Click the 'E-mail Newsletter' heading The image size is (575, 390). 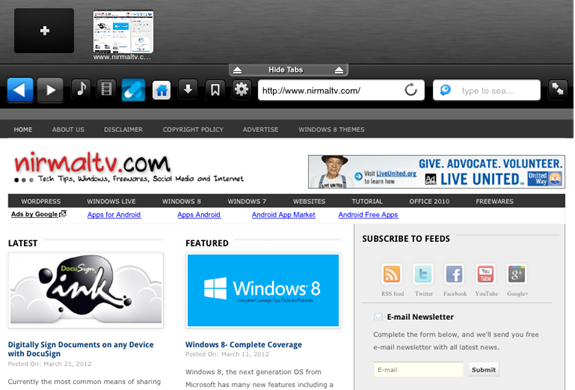pos(420,317)
